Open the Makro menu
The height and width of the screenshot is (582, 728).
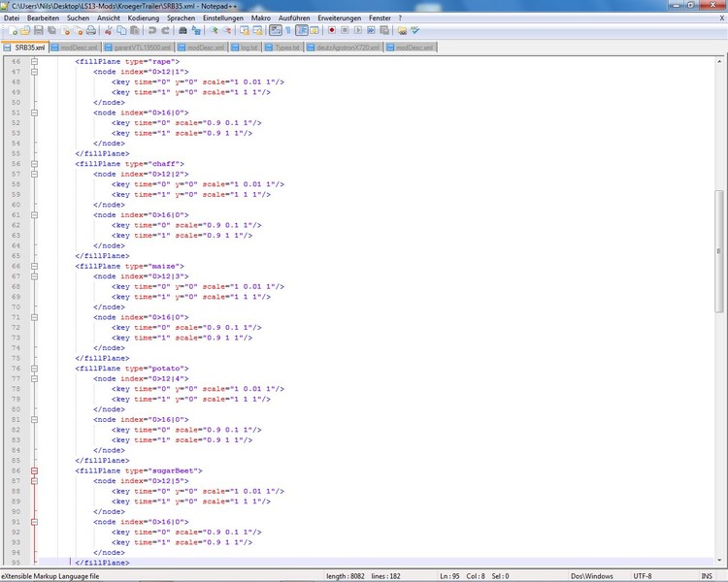(261, 18)
